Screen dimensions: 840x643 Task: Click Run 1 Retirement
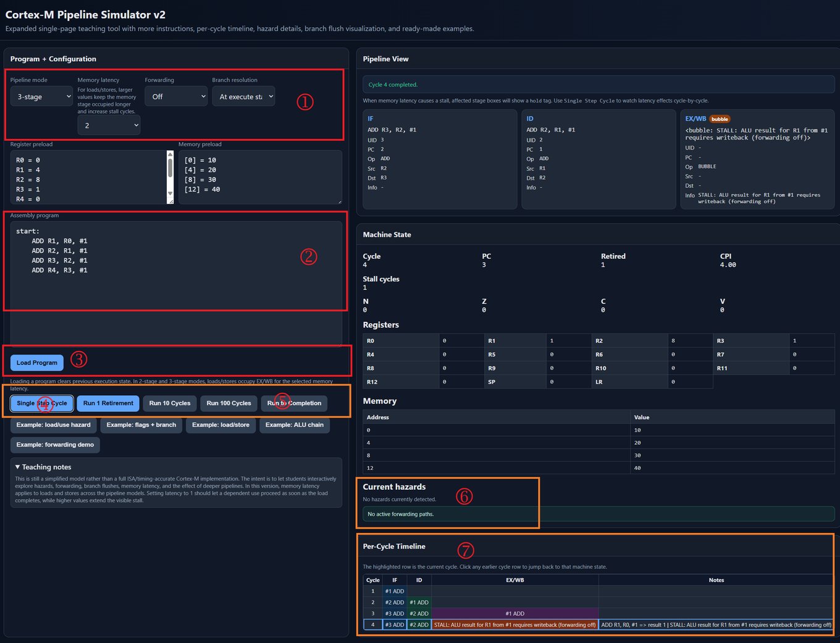pos(108,403)
